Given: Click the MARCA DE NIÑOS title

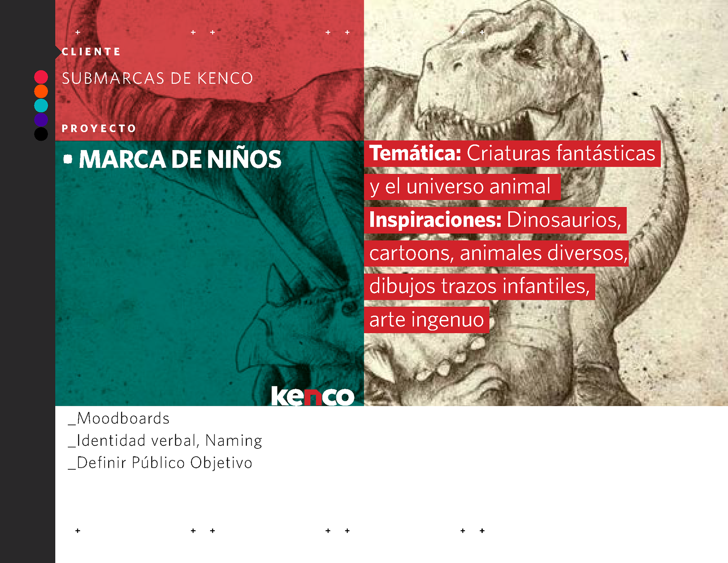Looking at the screenshot, I should click(x=180, y=159).
